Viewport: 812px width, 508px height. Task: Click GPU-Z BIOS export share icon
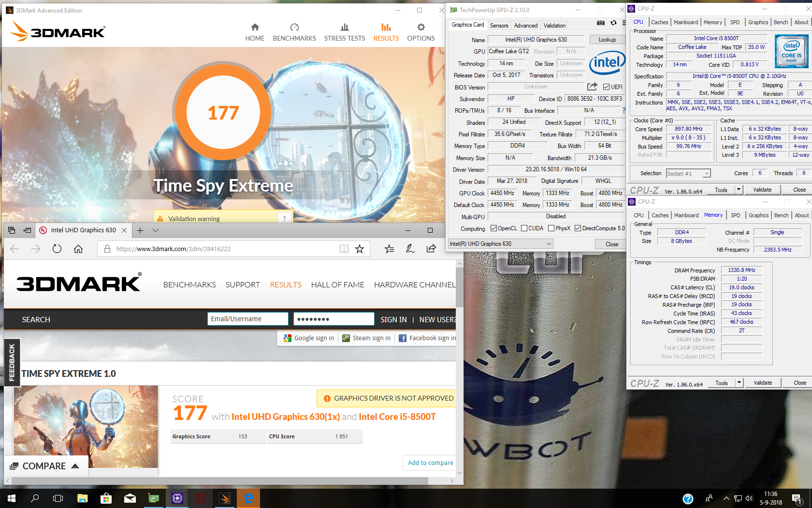coord(592,87)
